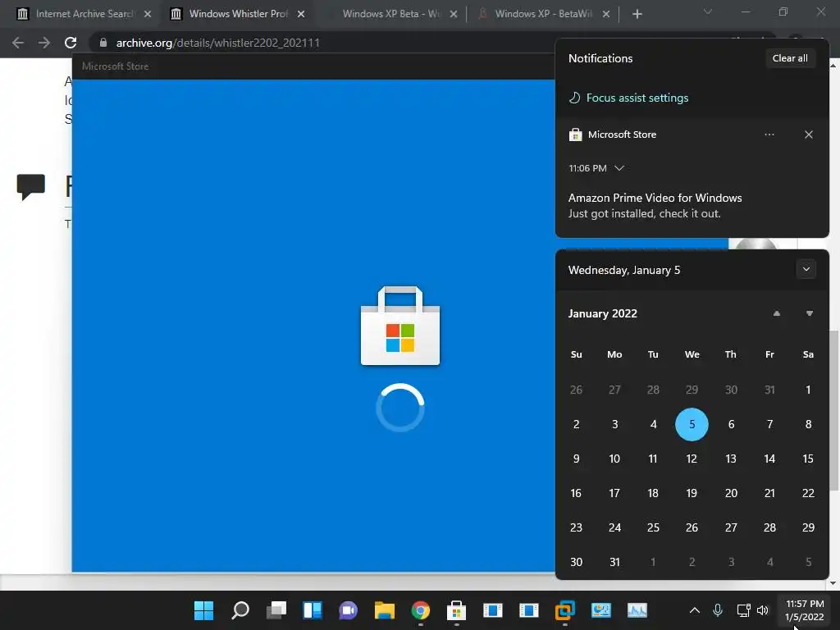The height and width of the screenshot is (630, 840).
Task: Open File Explorer from the taskbar
Action: click(x=384, y=609)
